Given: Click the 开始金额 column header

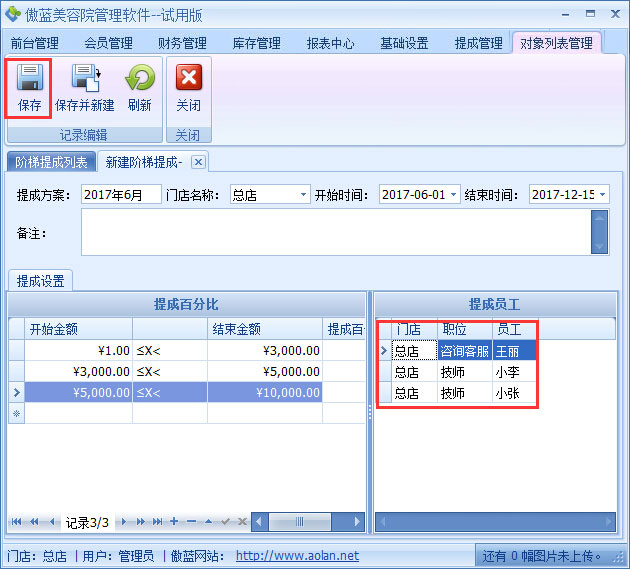Looking at the screenshot, I should [78, 329].
